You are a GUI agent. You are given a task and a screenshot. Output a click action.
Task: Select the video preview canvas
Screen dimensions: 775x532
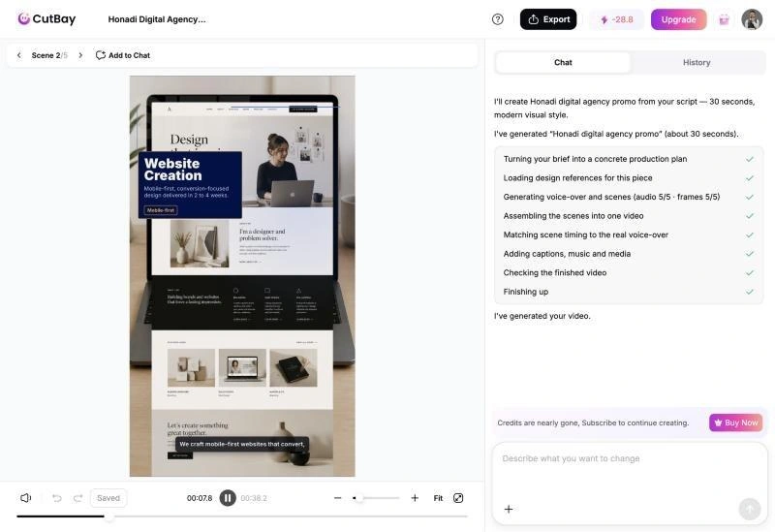point(242,276)
